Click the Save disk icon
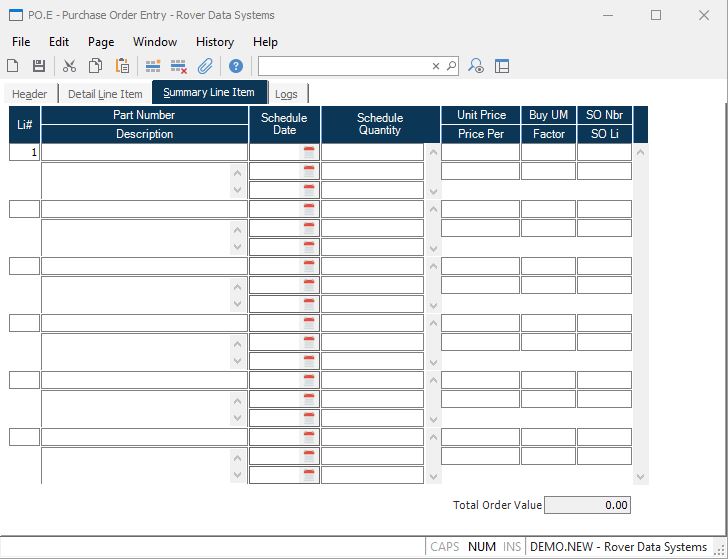728x559 pixels. point(39,66)
